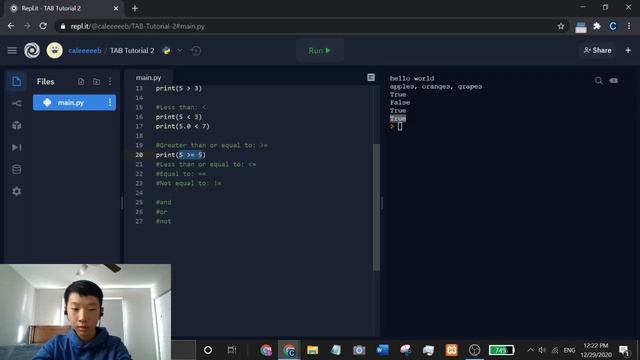Screen dimensions: 640x360
Task: Open the Camera app on taskbar
Action: pyautogui.click(x=359, y=350)
